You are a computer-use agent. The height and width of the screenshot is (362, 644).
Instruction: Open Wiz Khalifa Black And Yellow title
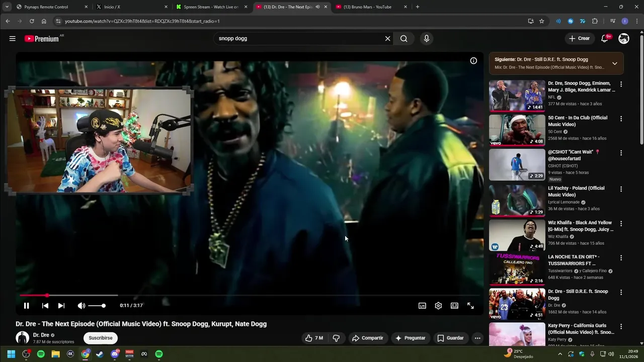(x=581, y=226)
